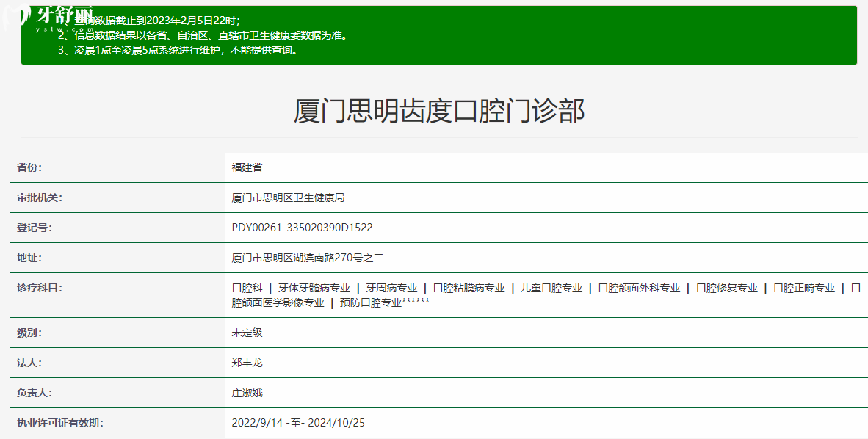
Task: Click 儿童口腔专业 in the department list
Action: coord(551,288)
